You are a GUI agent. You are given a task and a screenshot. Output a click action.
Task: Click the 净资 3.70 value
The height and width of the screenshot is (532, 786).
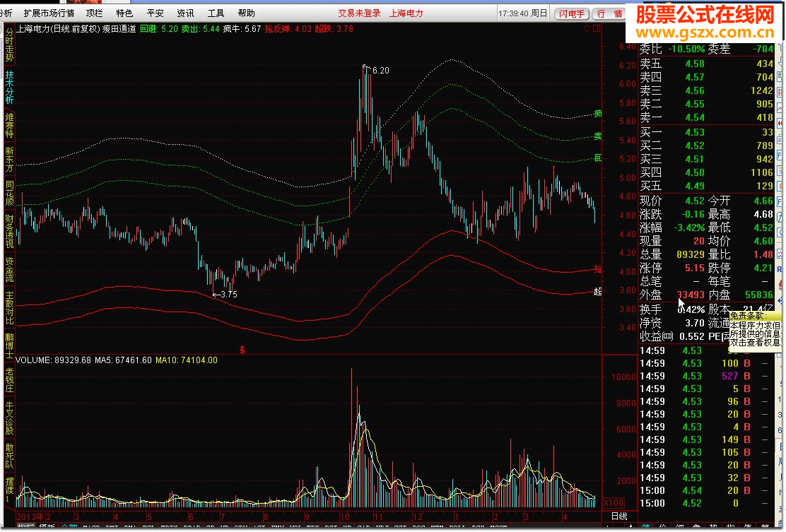tap(695, 323)
